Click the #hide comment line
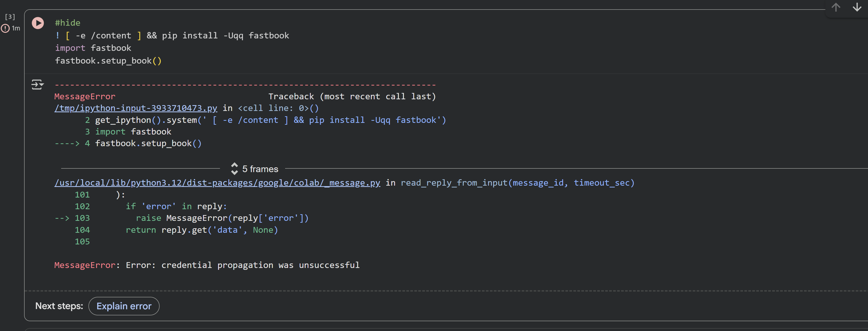Viewport: 868px width, 331px height. point(68,23)
